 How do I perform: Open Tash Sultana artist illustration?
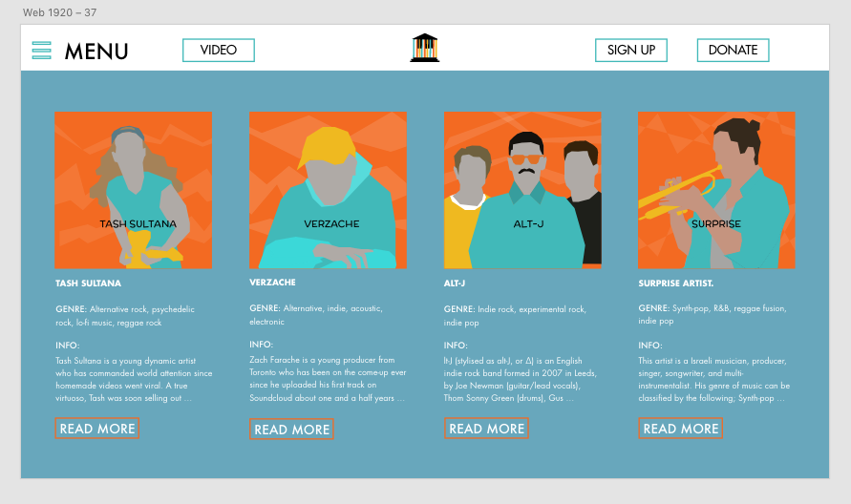coord(134,190)
